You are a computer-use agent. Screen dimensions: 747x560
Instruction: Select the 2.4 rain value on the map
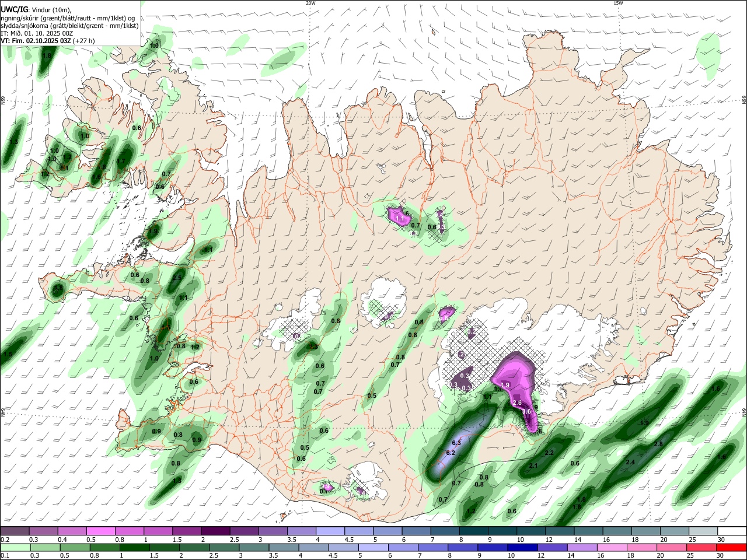point(630,462)
